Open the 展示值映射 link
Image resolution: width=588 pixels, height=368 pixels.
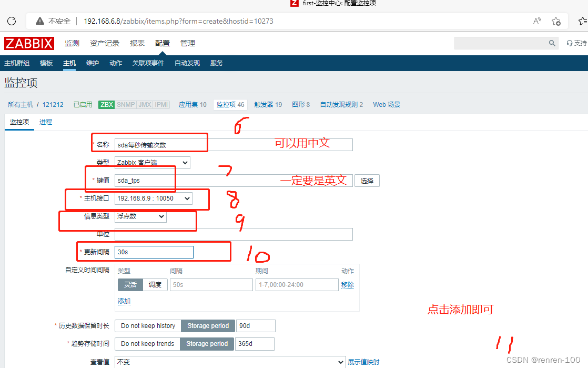coord(363,362)
